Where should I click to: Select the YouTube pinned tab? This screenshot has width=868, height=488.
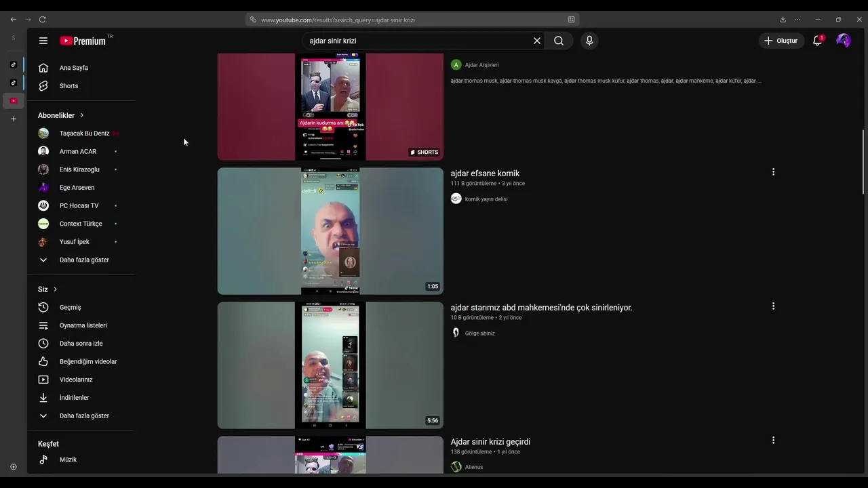[14, 101]
